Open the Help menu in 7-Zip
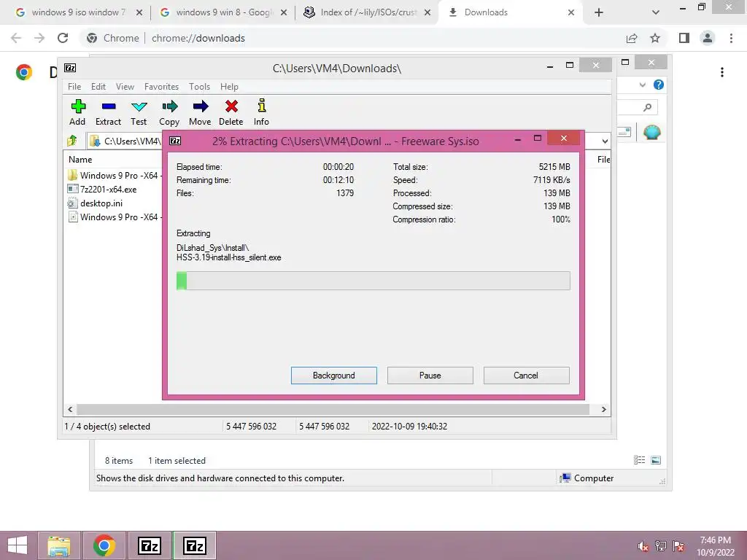Image resolution: width=747 pixels, height=560 pixels. pyautogui.click(x=229, y=87)
